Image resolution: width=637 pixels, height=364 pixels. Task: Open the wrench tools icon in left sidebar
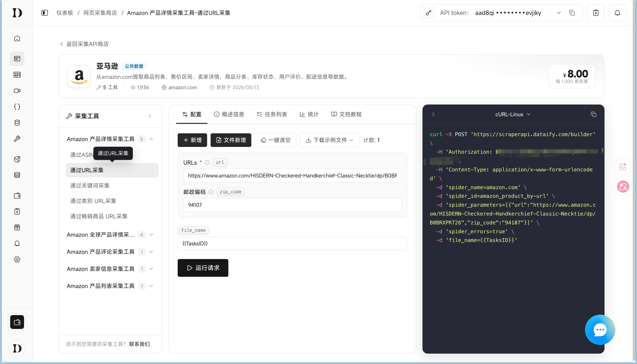(17, 139)
